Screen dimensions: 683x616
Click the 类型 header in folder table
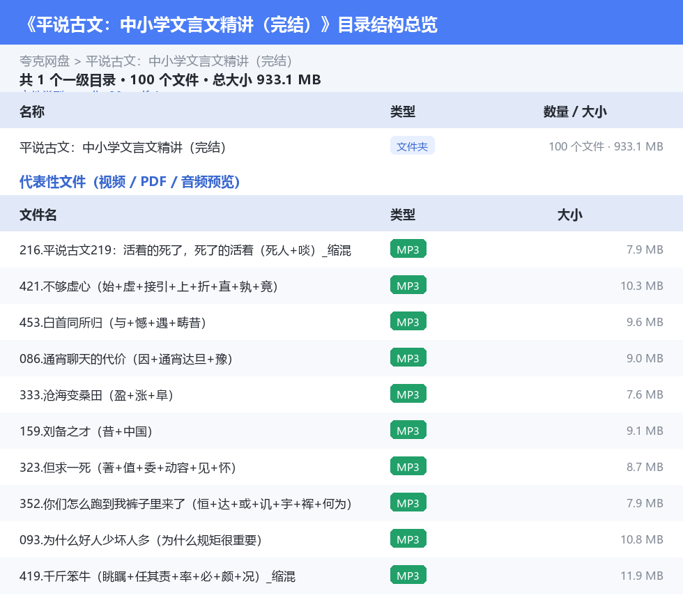tap(403, 111)
